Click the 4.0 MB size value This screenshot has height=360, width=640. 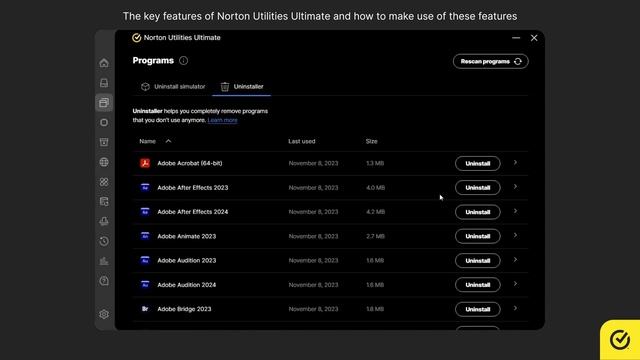pyautogui.click(x=376, y=188)
